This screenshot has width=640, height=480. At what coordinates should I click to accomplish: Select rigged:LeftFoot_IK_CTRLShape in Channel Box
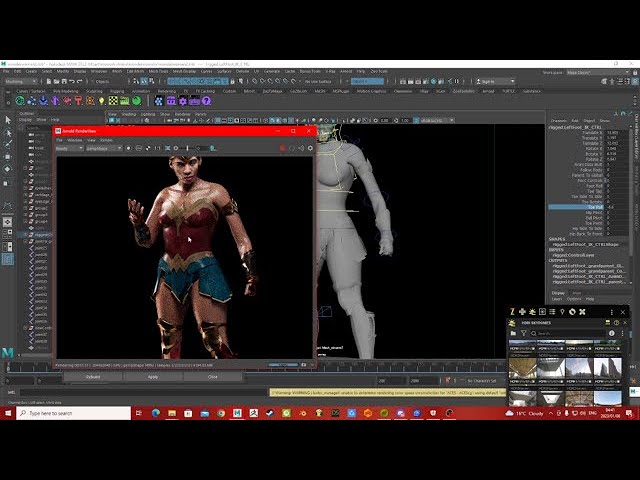point(586,244)
